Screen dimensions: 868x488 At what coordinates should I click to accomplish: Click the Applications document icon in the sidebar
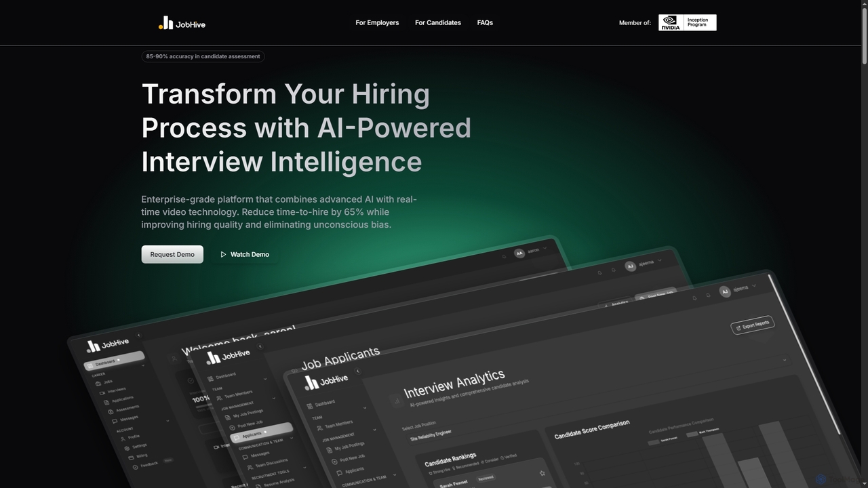point(106,402)
